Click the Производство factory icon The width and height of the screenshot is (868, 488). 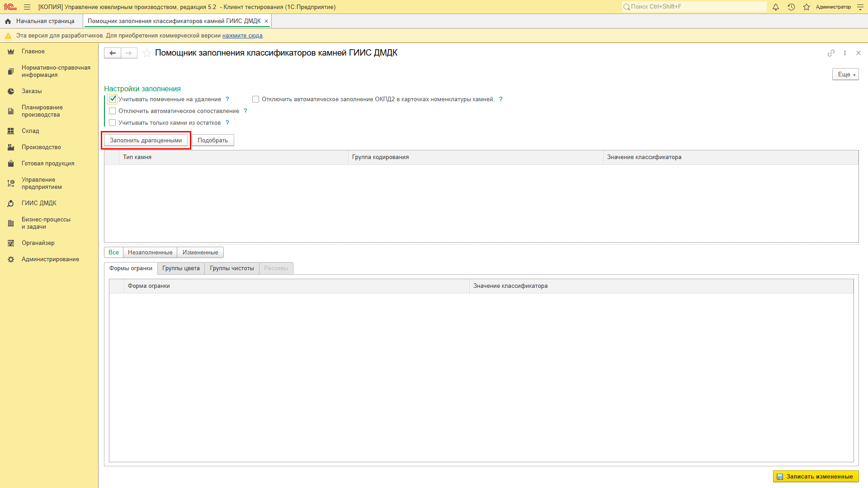[11, 147]
